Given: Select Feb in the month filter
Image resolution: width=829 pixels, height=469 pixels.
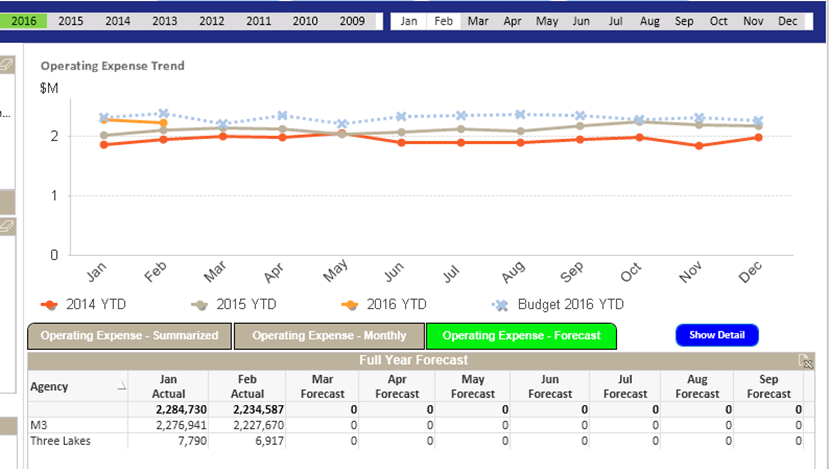Looking at the screenshot, I should click(x=444, y=21).
